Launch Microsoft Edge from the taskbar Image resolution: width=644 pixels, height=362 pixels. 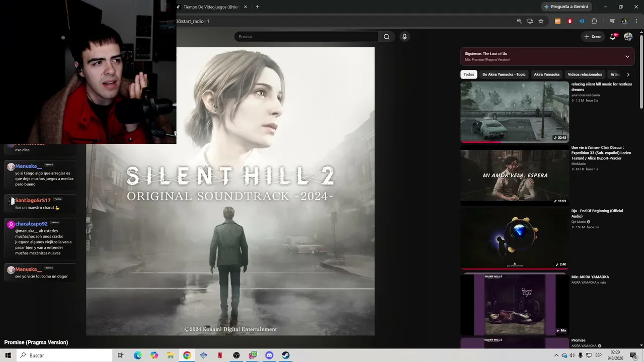pos(138,355)
